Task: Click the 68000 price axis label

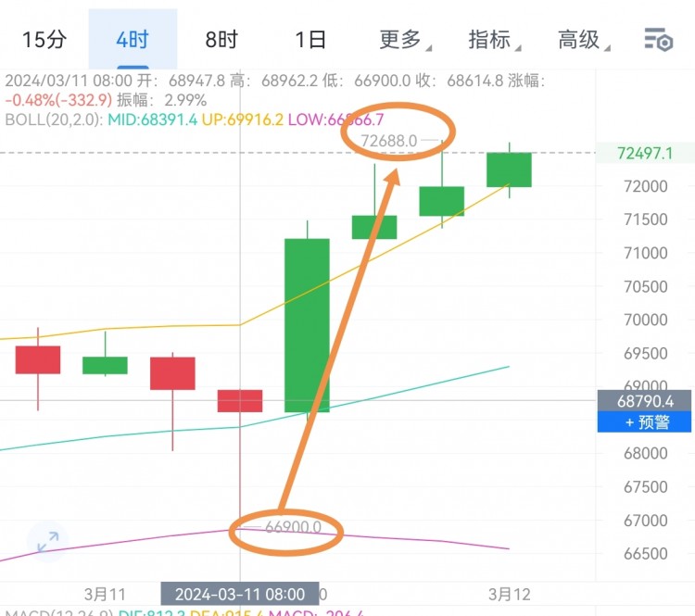Action: (x=645, y=453)
